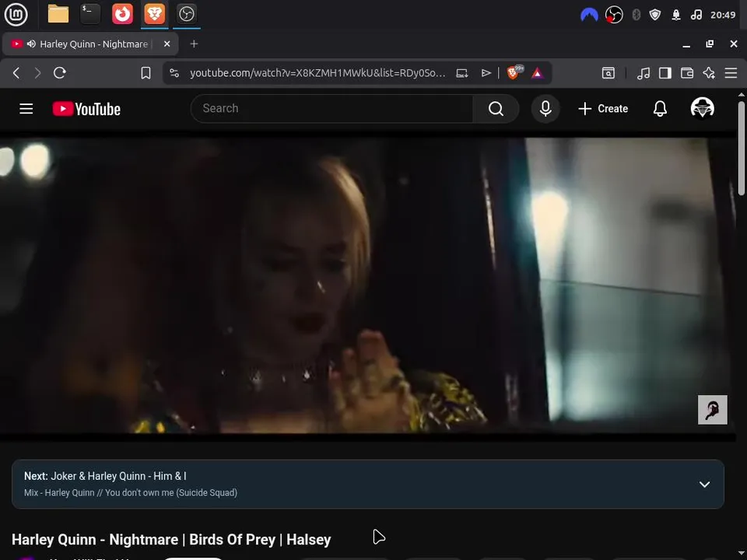Close the Harley Quinn tab
Screen dimensions: 747x560
pos(167,44)
